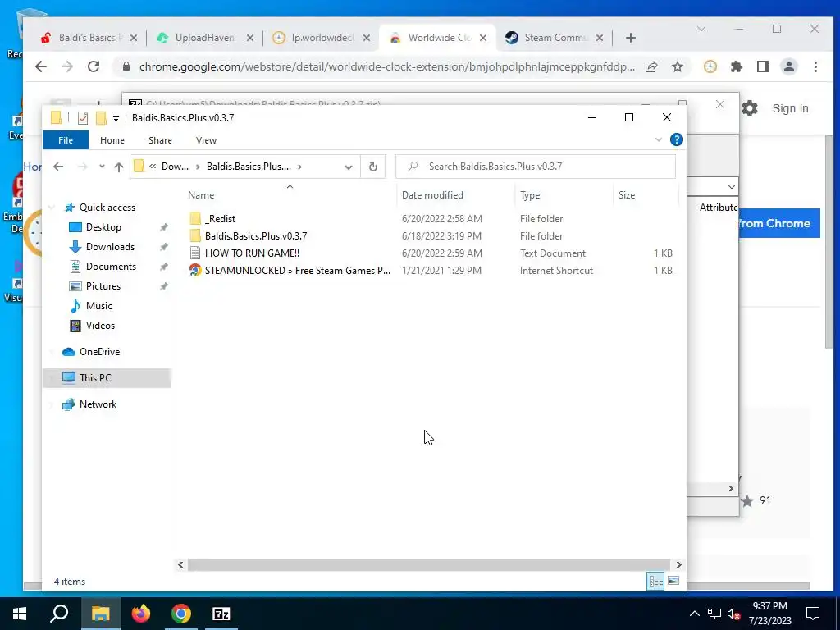Click Properties checkmark icon in Explorer title bar
The width and height of the screenshot is (840, 630).
(x=83, y=118)
